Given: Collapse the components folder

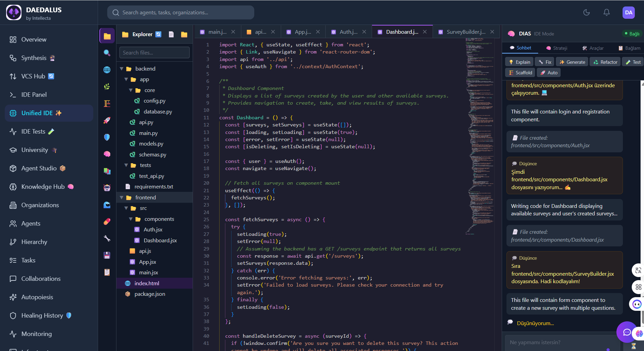Looking at the screenshot, I should click(x=131, y=219).
